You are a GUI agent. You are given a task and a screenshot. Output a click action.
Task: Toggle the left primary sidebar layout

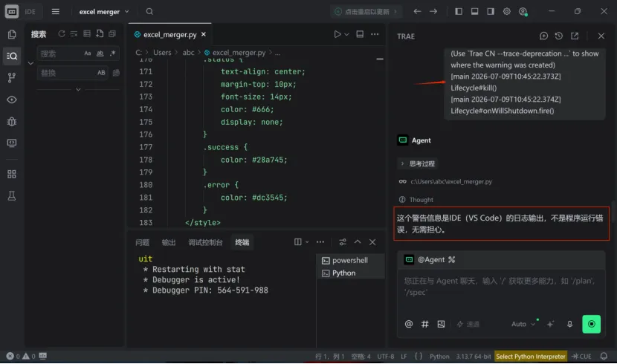[x=459, y=11]
